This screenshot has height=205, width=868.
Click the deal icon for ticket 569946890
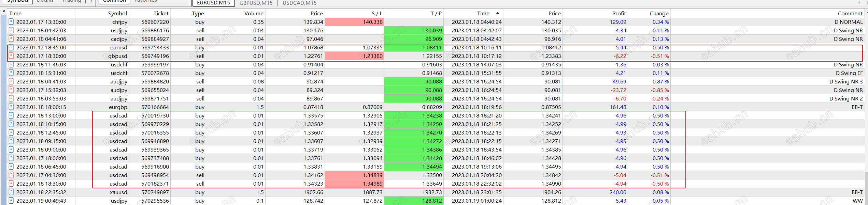pyautogui.click(x=11, y=141)
